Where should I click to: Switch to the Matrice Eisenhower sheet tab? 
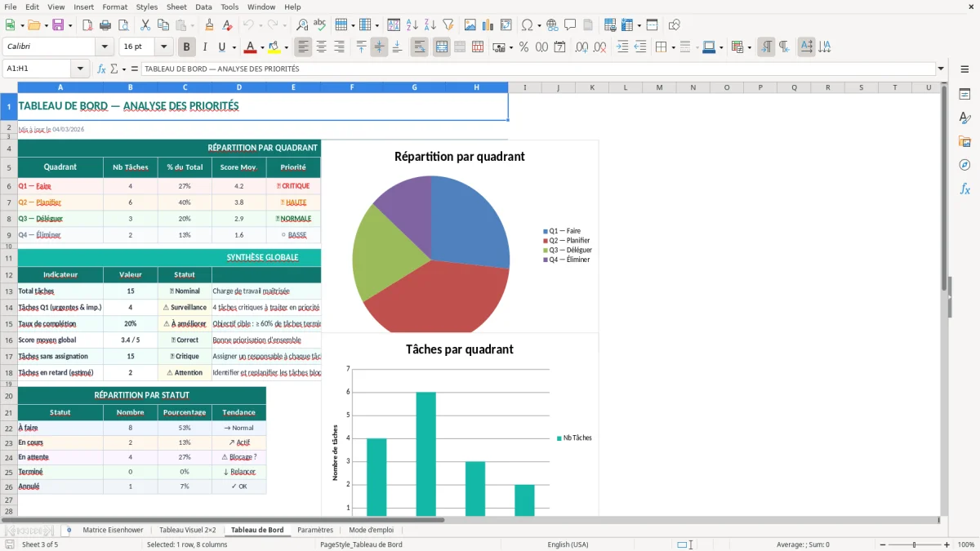[113, 530]
